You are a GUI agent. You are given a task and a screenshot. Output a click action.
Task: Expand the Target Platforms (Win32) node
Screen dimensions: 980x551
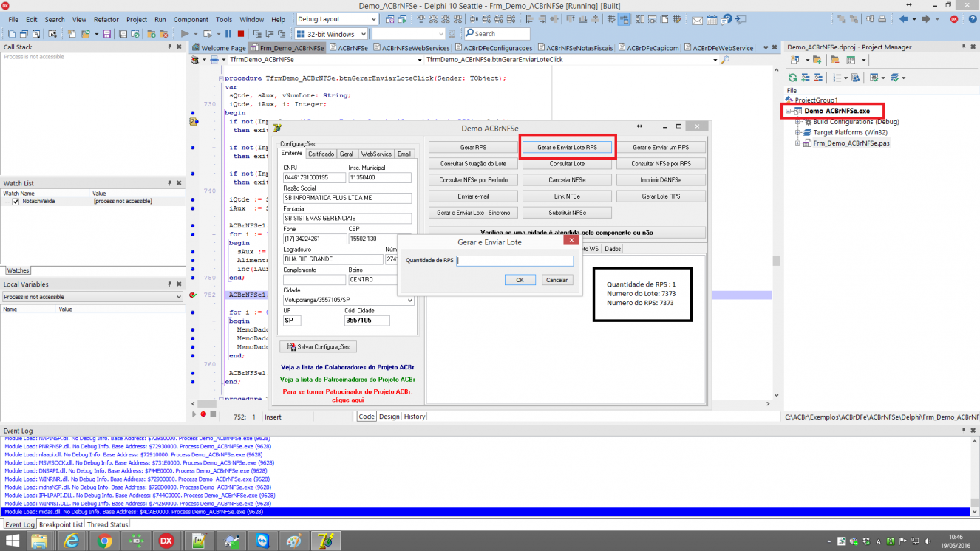(x=797, y=132)
